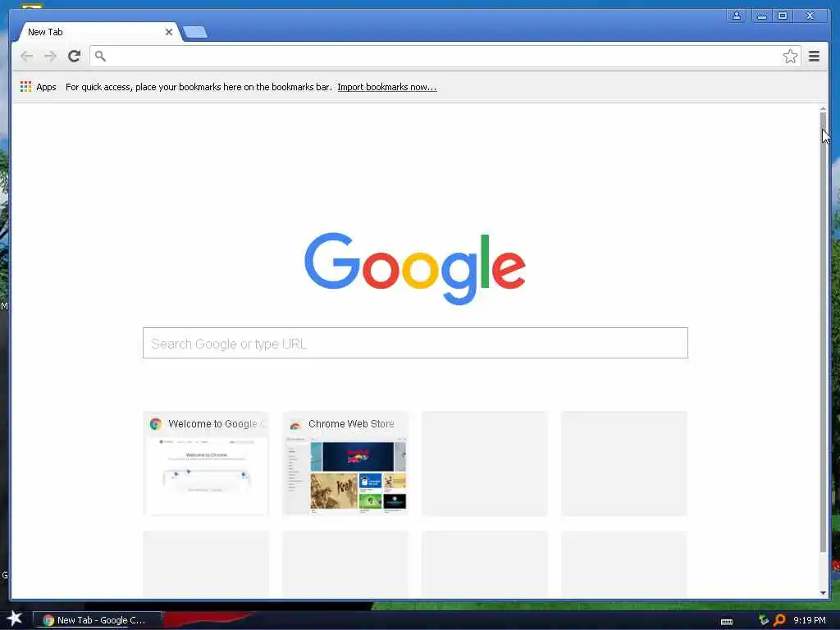Open the Chrome hamburger menu
The image size is (840, 630).
(814, 56)
